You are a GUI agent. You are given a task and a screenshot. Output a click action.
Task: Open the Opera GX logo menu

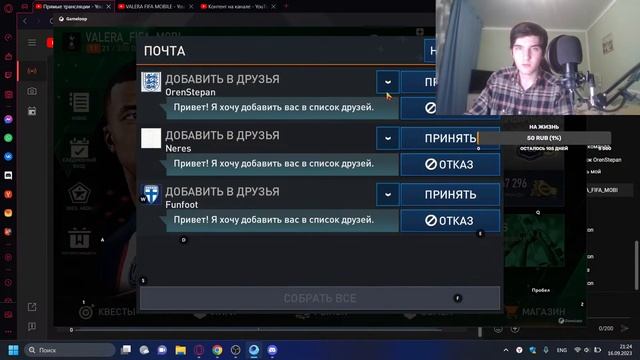(x=8, y=8)
